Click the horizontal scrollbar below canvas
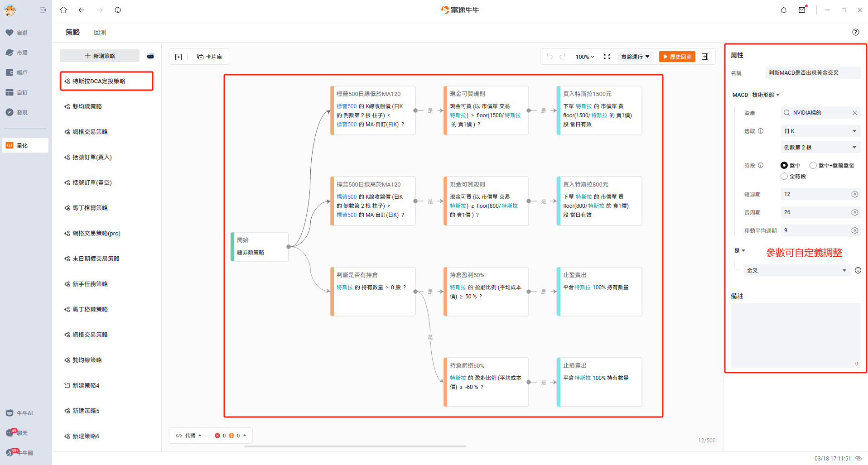This screenshot has height=465, width=868. click(355, 446)
